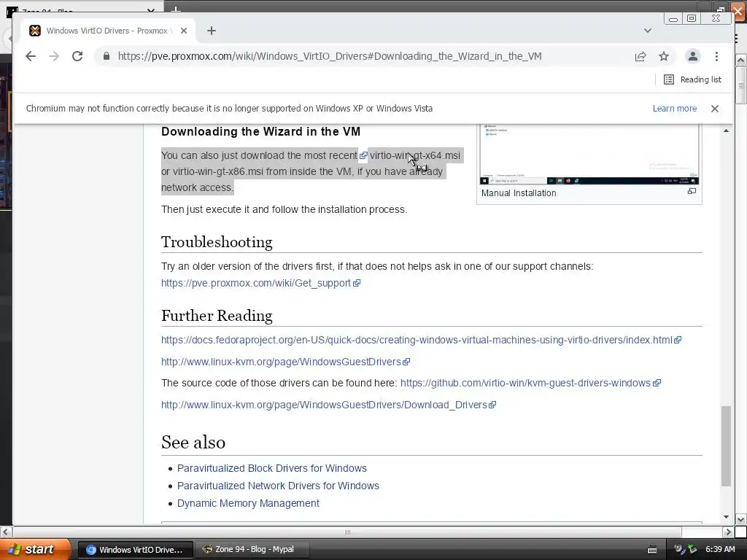The image size is (747, 560).
Task: Open the Windows start menu
Action: pyautogui.click(x=35, y=550)
